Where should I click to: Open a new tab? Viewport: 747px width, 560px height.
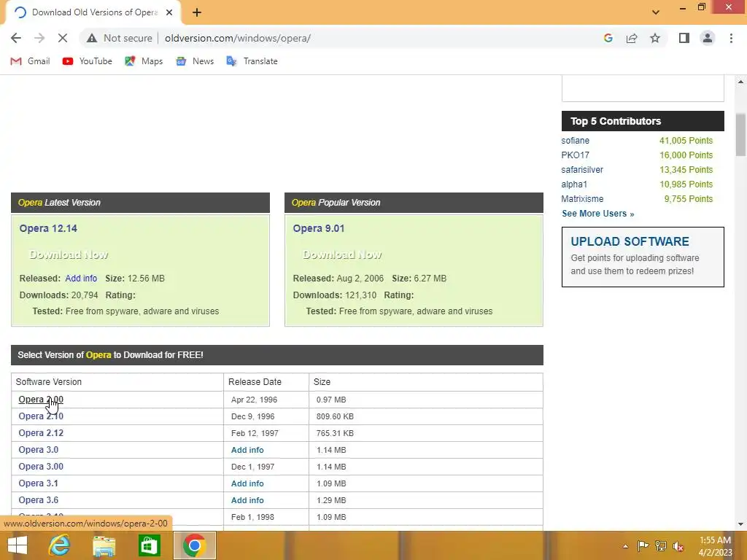tap(197, 12)
